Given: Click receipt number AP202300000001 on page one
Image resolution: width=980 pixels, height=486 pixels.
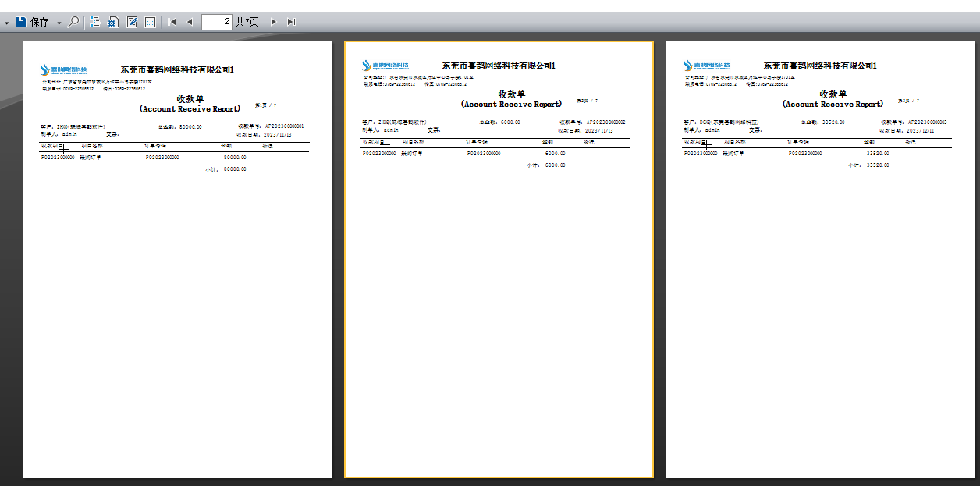Looking at the screenshot, I should point(284,126).
